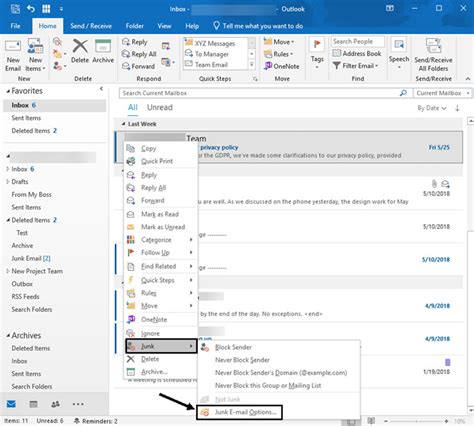
Task: Open the Filter Email dropdown
Action: point(356,66)
